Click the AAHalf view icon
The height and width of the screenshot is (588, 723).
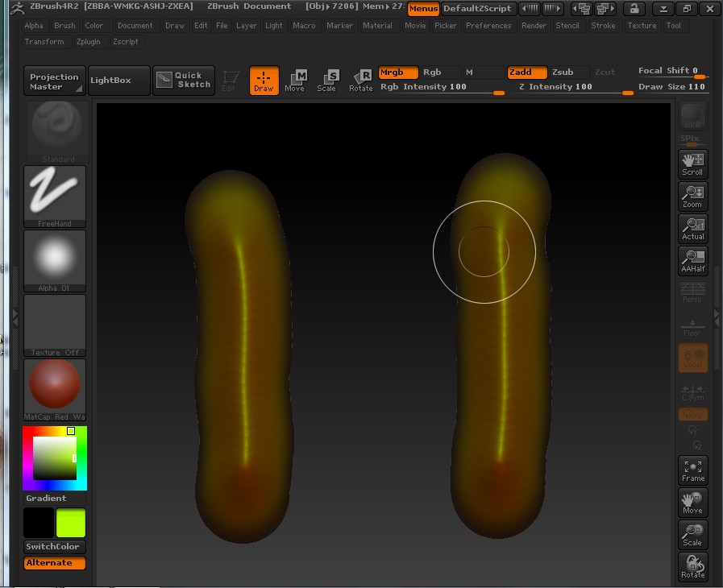point(692,260)
